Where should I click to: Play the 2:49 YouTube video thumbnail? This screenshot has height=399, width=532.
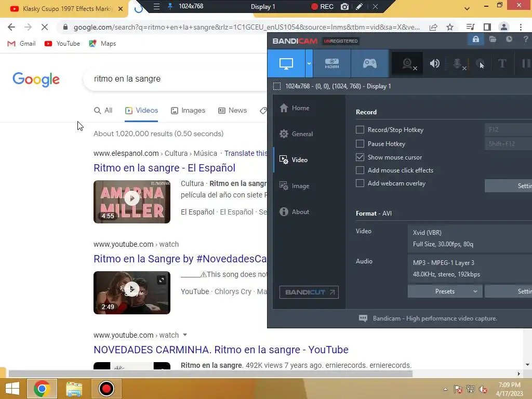click(x=132, y=292)
